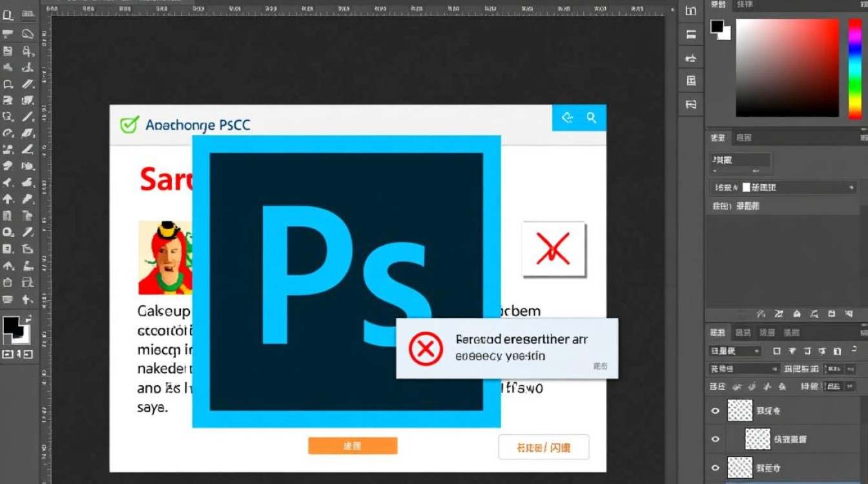Image resolution: width=868 pixels, height=484 pixels.
Task: Select the topmost layer's checkered thumbnail
Action: (x=740, y=410)
